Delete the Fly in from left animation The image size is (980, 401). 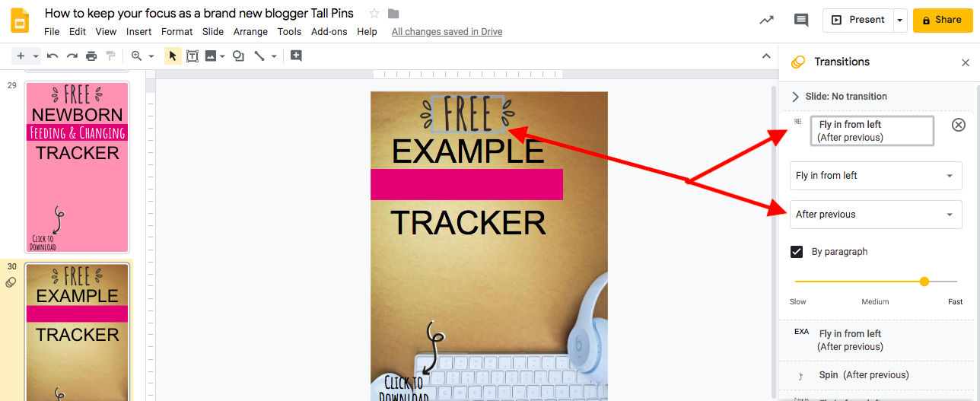click(959, 125)
